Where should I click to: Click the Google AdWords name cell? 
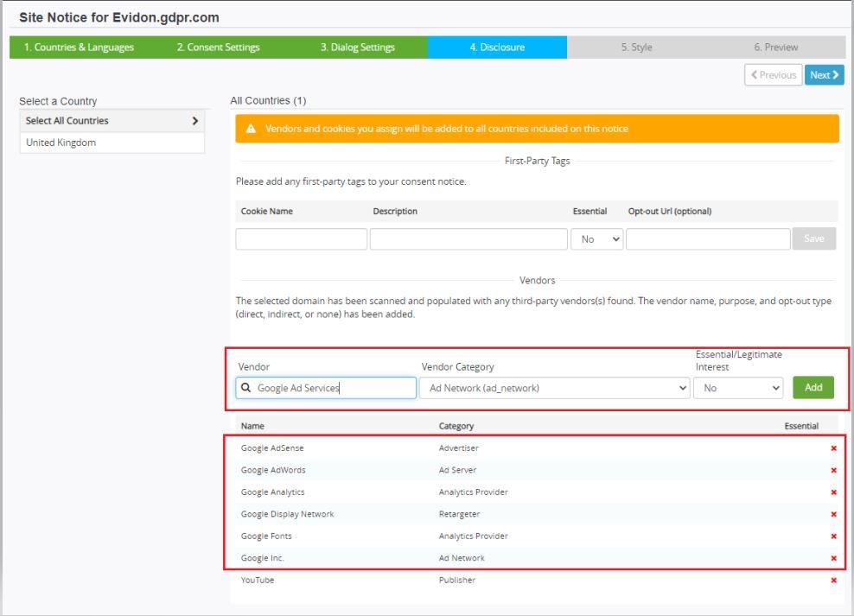(x=273, y=470)
